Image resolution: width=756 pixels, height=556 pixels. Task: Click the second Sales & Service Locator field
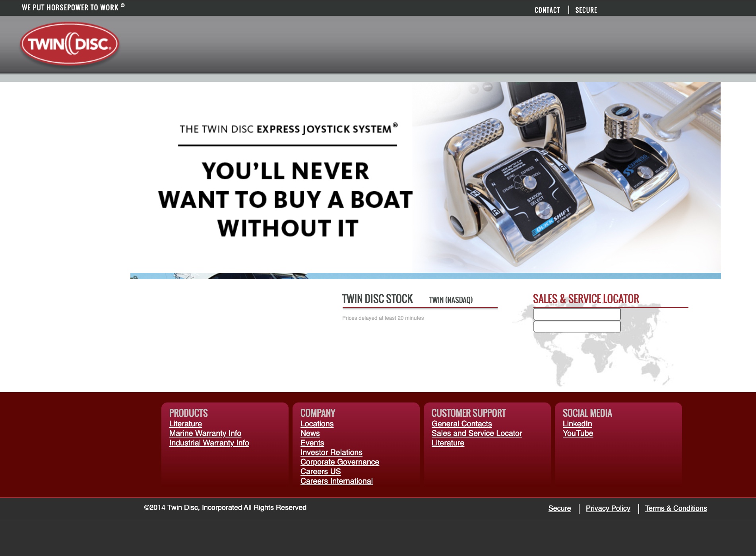tap(577, 327)
